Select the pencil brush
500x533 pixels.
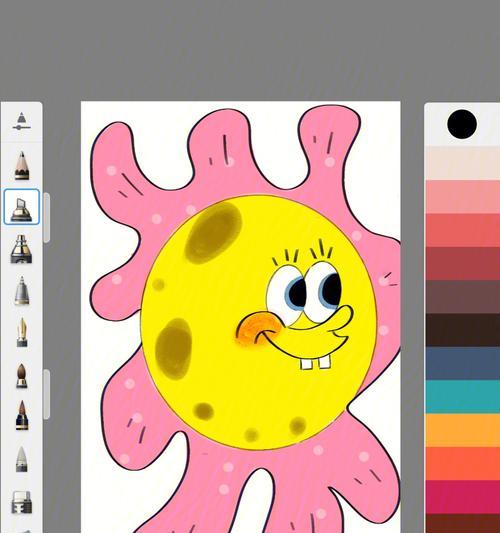22,166
